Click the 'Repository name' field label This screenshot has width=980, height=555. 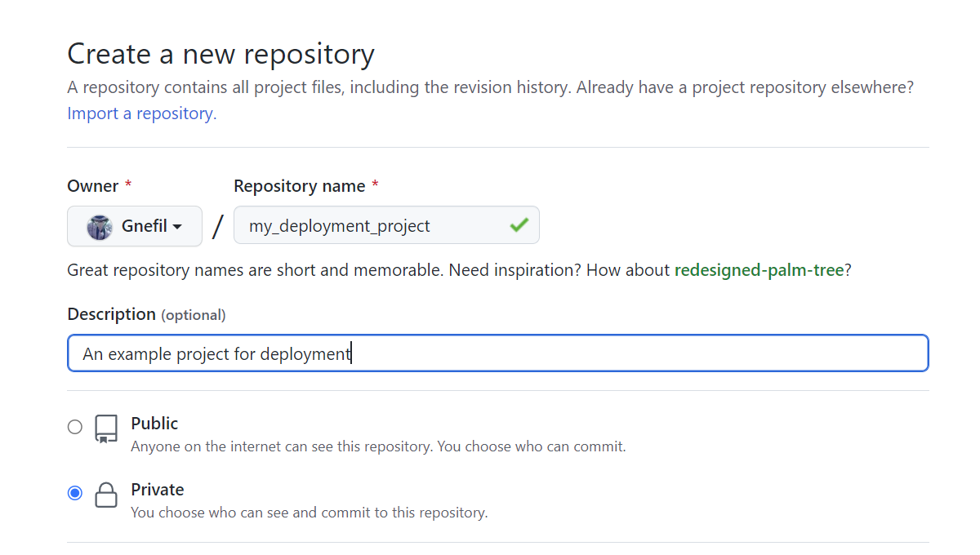coord(299,186)
